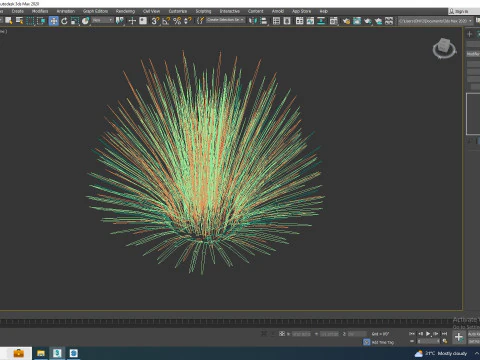Open the Reference Coordinate System dropdown

[103, 21]
